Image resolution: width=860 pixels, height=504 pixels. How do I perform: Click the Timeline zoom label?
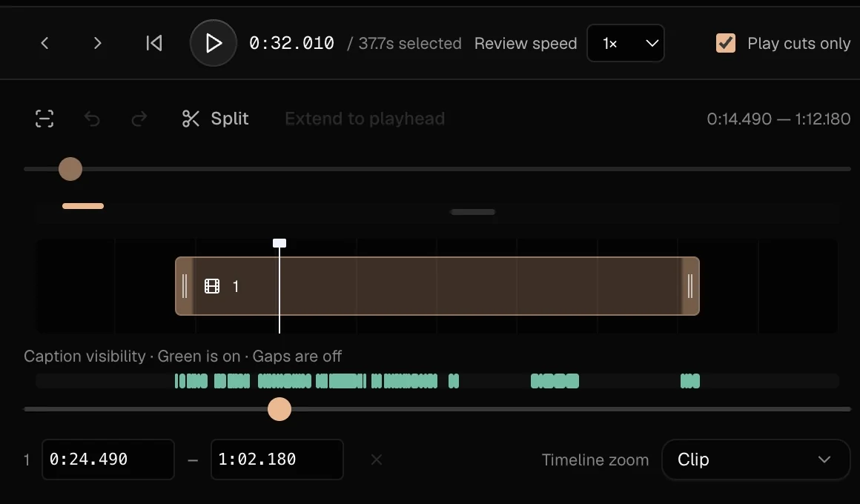595,460
